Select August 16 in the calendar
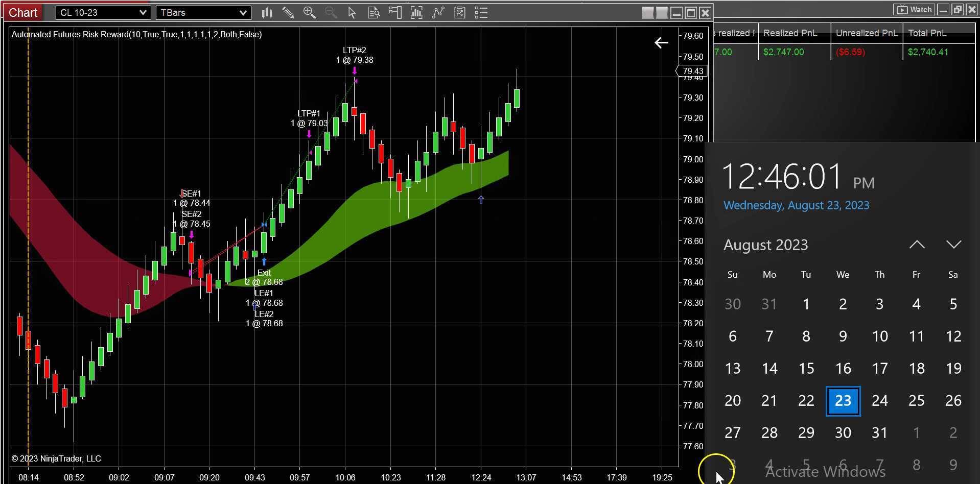980x484 pixels. pos(843,368)
